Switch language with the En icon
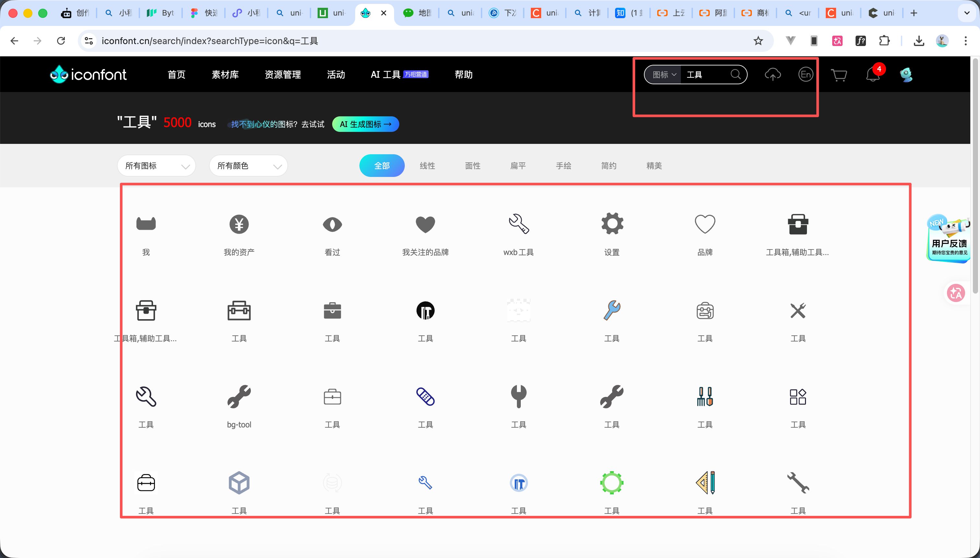 click(806, 74)
